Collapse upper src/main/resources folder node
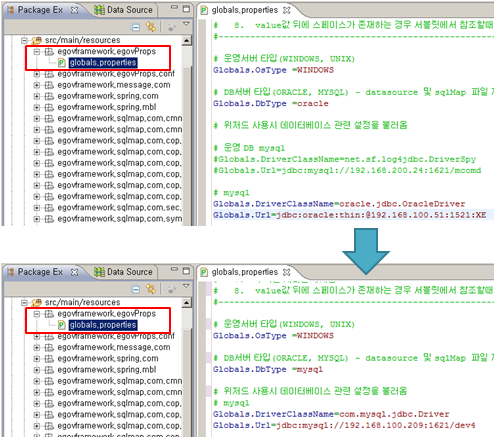The width and height of the screenshot is (494, 437). [x=24, y=40]
